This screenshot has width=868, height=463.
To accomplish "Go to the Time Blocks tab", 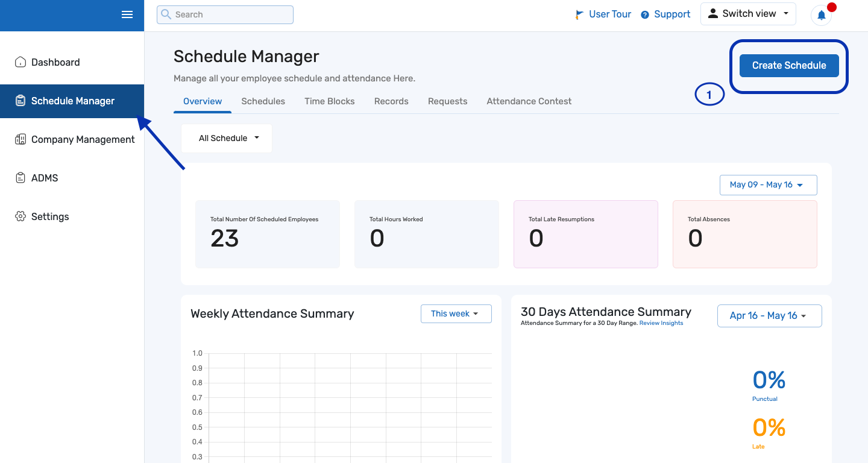I will [329, 101].
